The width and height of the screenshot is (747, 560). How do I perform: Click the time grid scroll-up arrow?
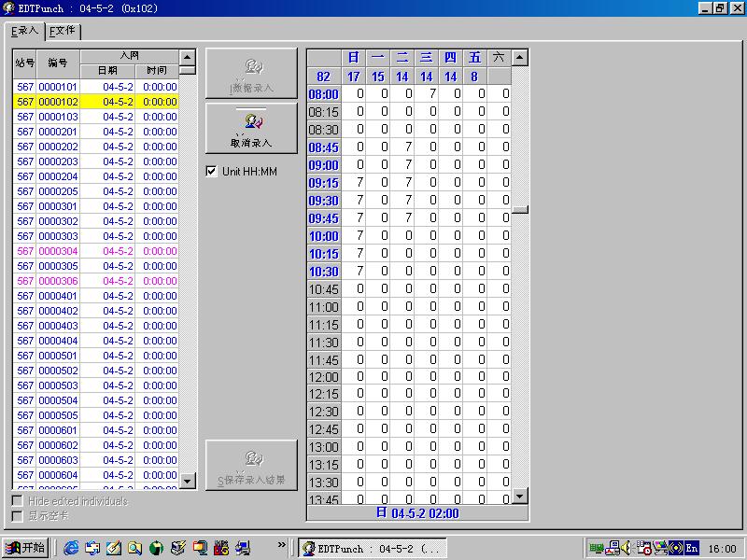520,58
